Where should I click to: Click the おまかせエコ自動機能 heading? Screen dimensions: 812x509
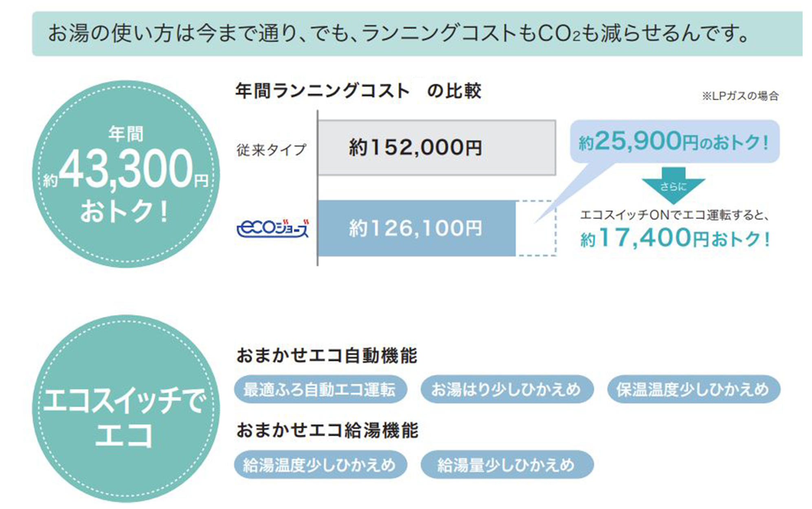(x=327, y=355)
